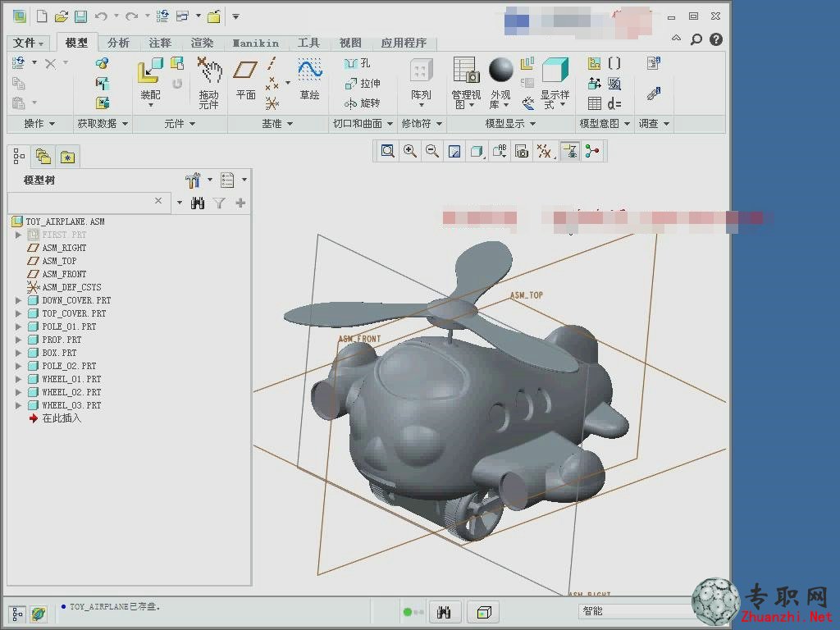Choose the Extrude (拉伸) tool
840x630 pixels.
click(x=363, y=83)
